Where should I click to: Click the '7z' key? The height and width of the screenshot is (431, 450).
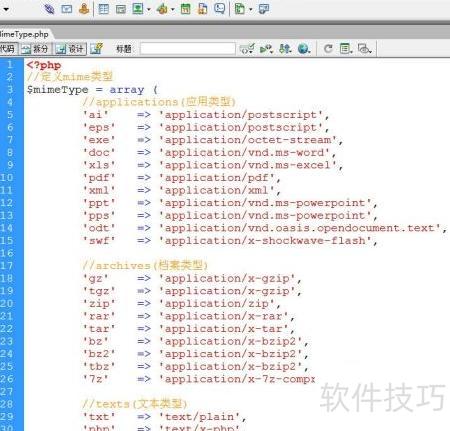[x=96, y=379]
